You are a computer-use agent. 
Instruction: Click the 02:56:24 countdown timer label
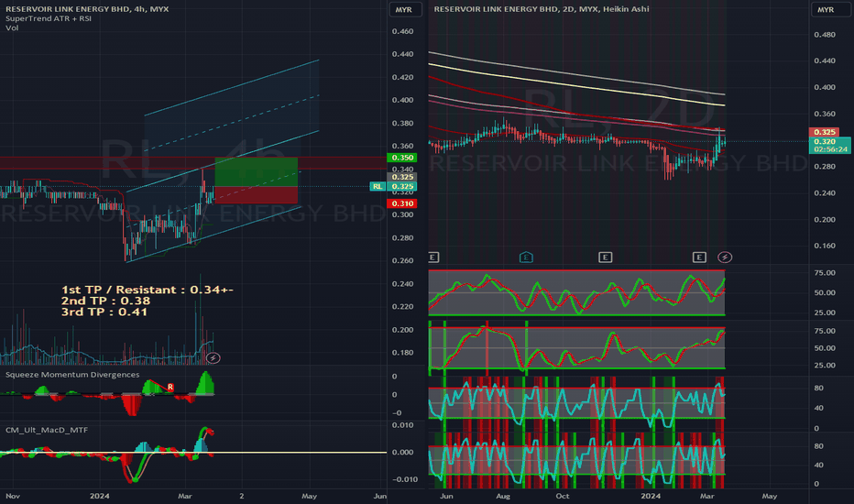coord(830,149)
